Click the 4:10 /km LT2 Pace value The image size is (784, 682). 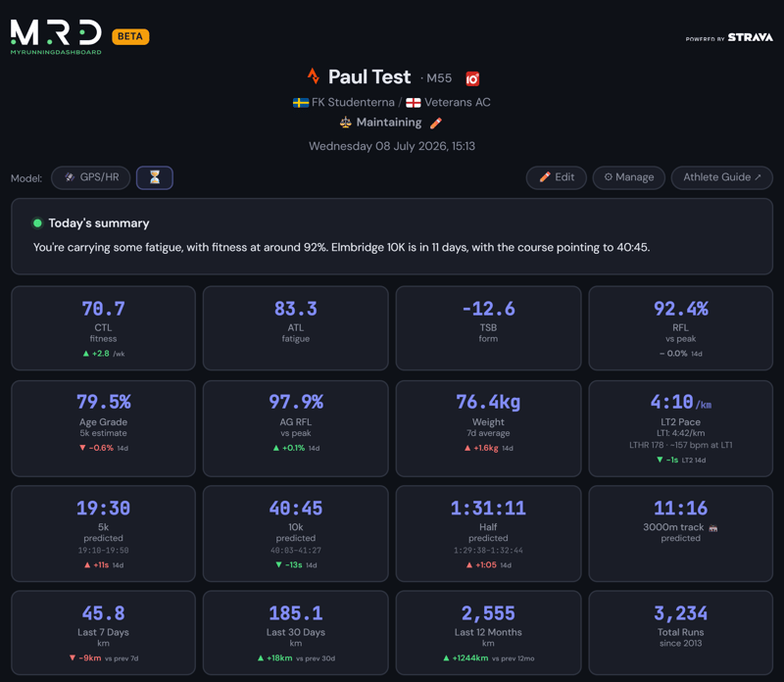pos(681,402)
